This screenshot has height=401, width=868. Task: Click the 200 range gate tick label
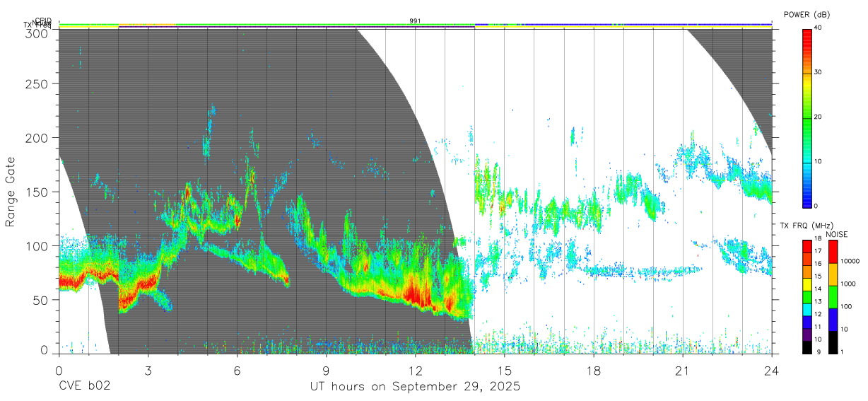(38, 138)
